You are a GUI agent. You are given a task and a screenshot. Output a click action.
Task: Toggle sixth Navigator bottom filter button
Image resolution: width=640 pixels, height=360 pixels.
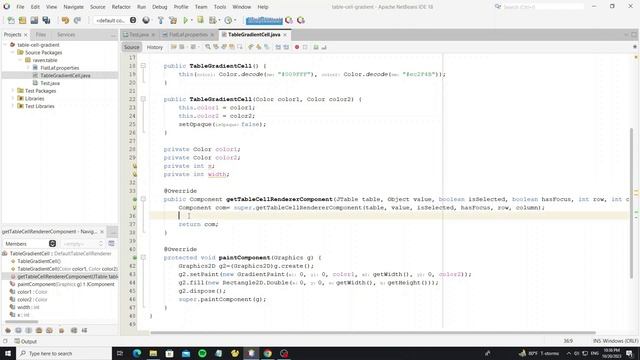click(x=61, y=330)
